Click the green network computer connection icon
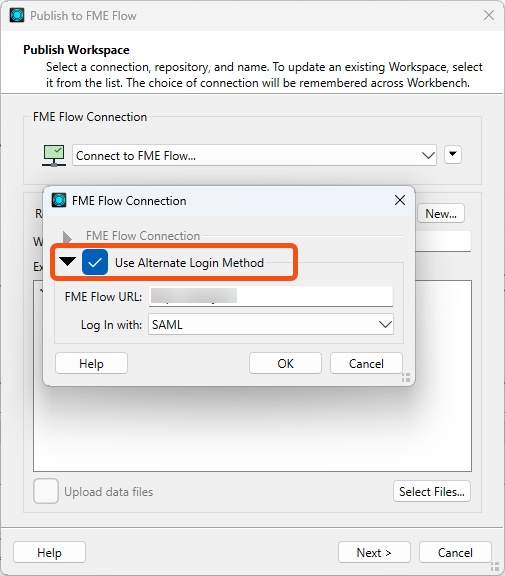 click(54, 156)
